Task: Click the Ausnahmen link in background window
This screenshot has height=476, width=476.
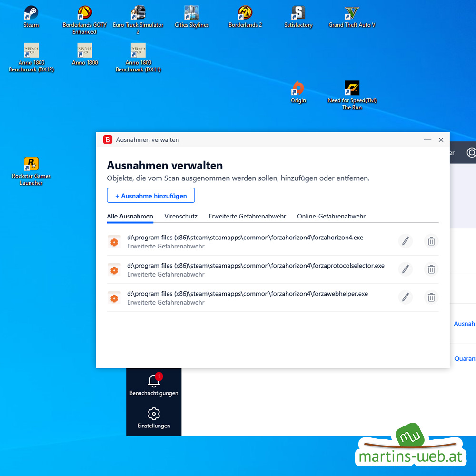Action: point(465,324)
